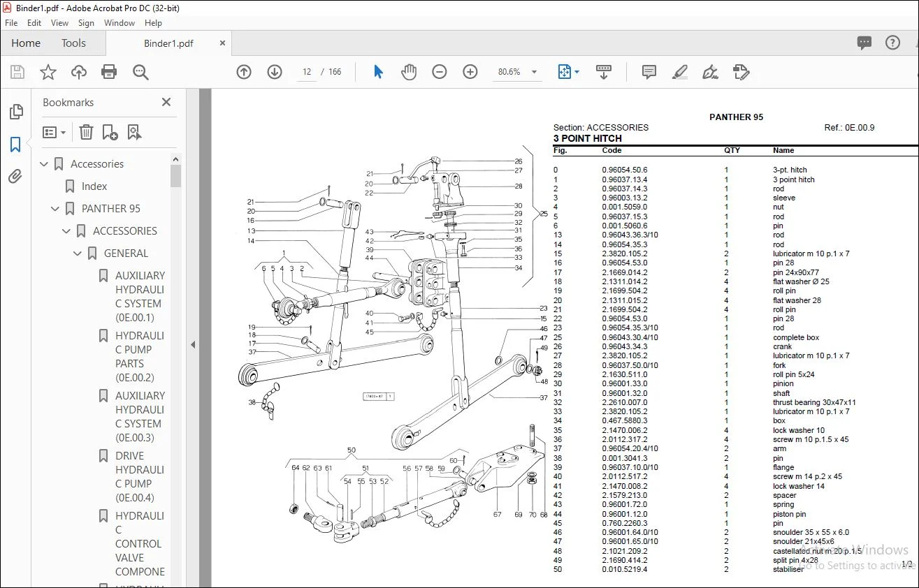Delete the selected bookmark with trash icon
Image resolution: width=919 pixels, height=588 pixels.
coord(86,132)
